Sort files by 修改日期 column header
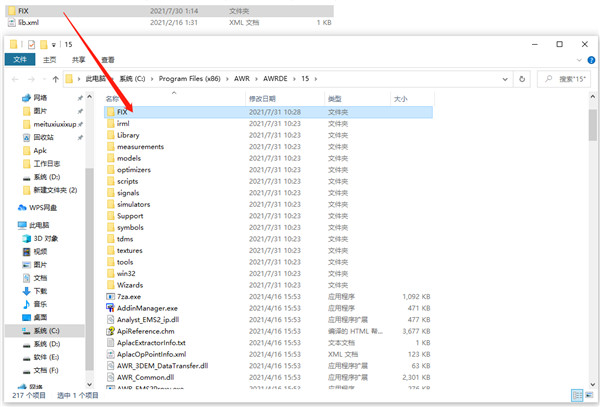600x407 pixels. point(262,99)
